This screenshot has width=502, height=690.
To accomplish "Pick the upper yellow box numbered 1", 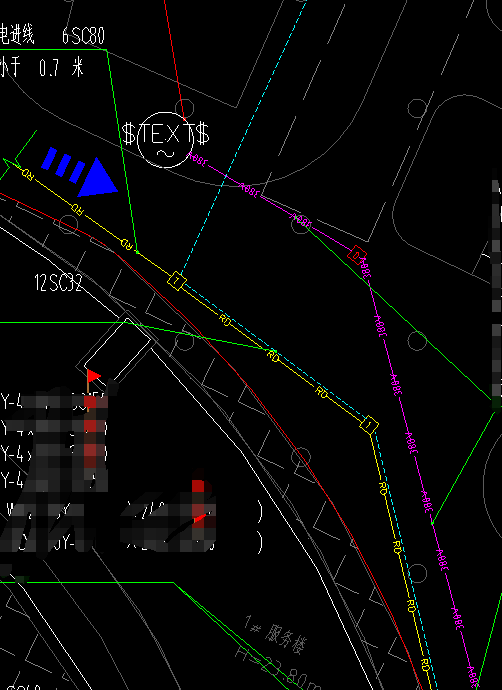I will [x=176, y=280].
